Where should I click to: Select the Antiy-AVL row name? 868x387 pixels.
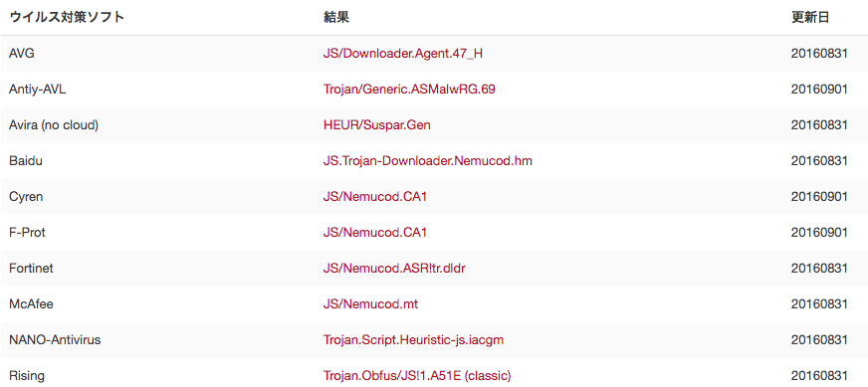click(x=38, y=90)
